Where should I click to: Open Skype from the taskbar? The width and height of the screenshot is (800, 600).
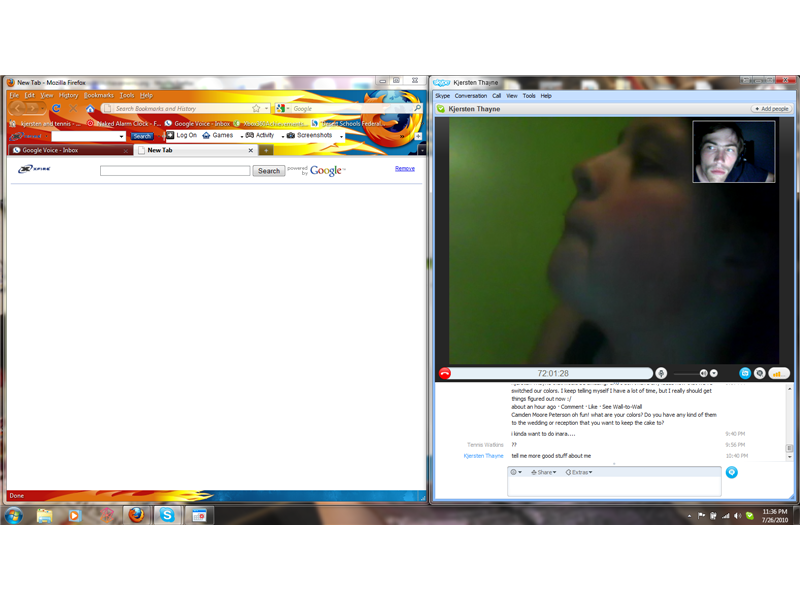(165, 517)
